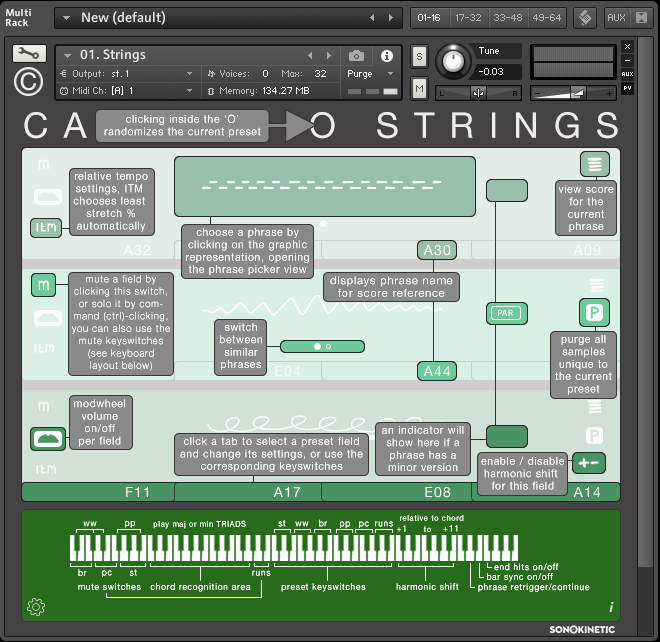Switch to rack page 17-32
The height and width of the screenshot is (642, 660).
468,18
